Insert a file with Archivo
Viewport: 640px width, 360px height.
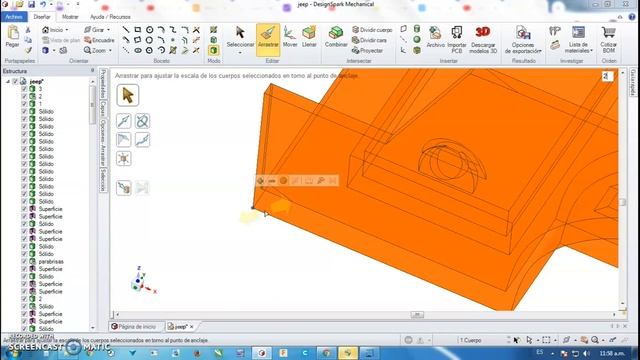[x=435, y=38]
